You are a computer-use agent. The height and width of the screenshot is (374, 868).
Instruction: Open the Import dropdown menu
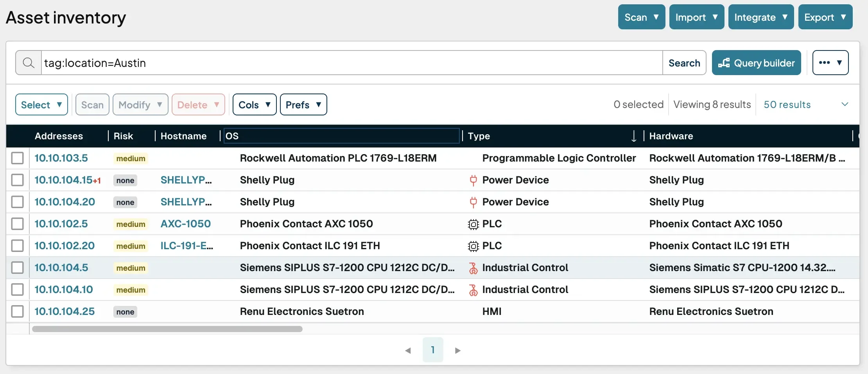pos(697,17)
